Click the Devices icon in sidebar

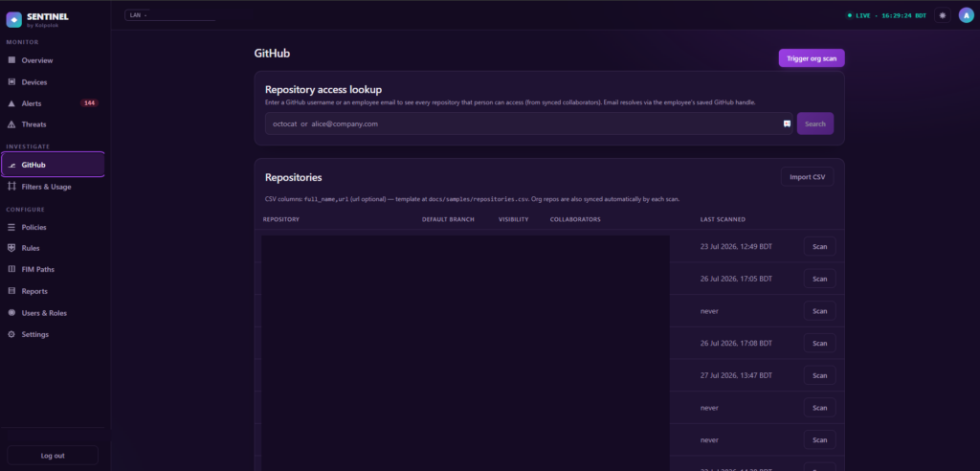coord(11,82)
